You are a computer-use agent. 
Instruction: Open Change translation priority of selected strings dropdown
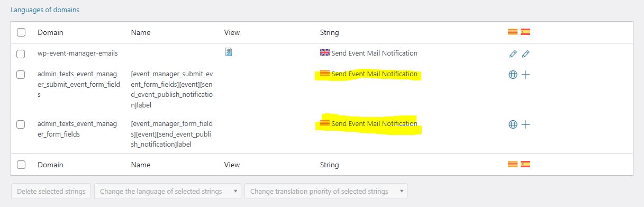[x=326, y=191]
